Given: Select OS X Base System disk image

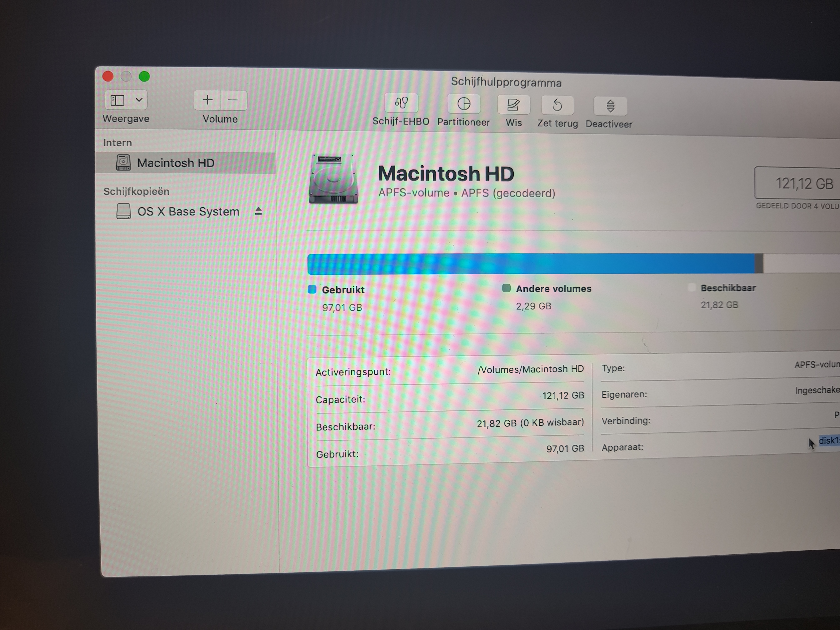Looking at the screenshot, I should pos(188,211).
